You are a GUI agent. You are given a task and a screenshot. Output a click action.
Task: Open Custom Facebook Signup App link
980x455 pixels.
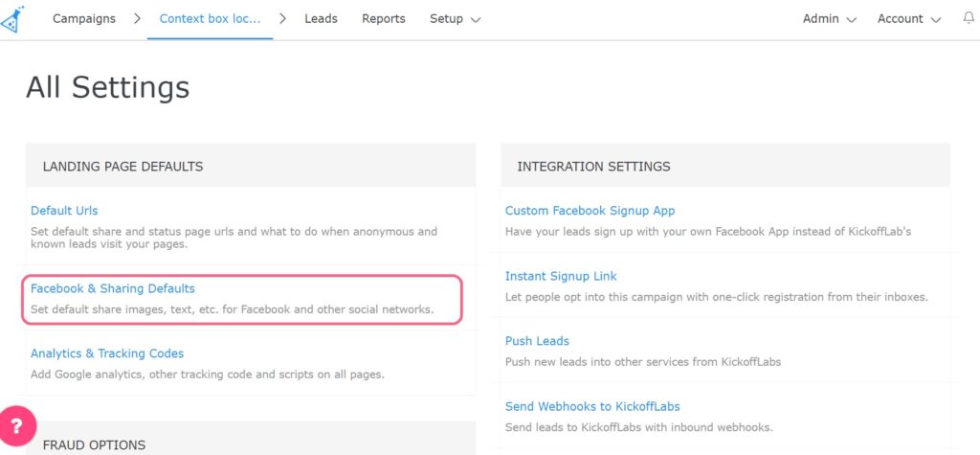point(590,211)
